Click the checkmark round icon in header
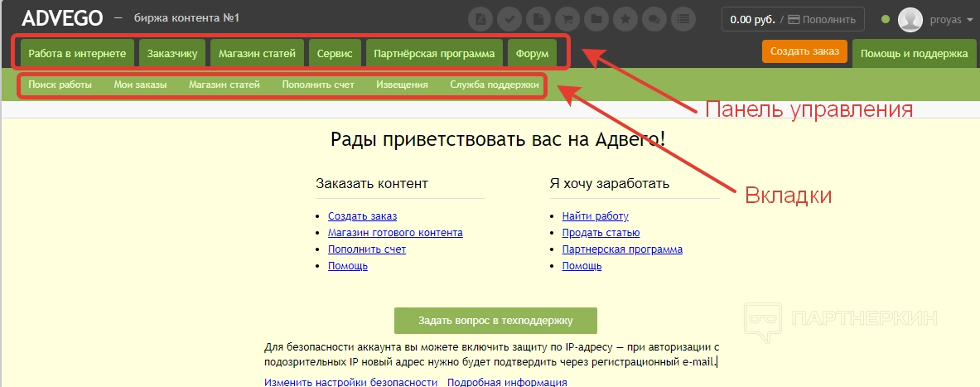Image resolution: width=980 pixels, height=387 pixels. click(x=510, y=19)
